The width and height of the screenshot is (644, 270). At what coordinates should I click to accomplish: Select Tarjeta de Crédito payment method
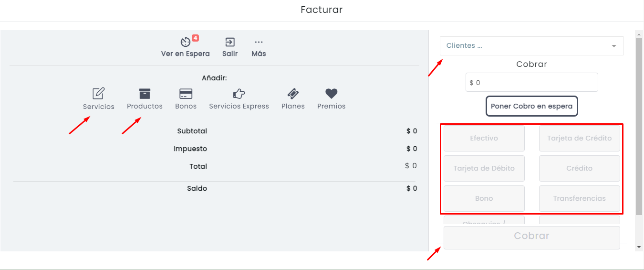580,138
